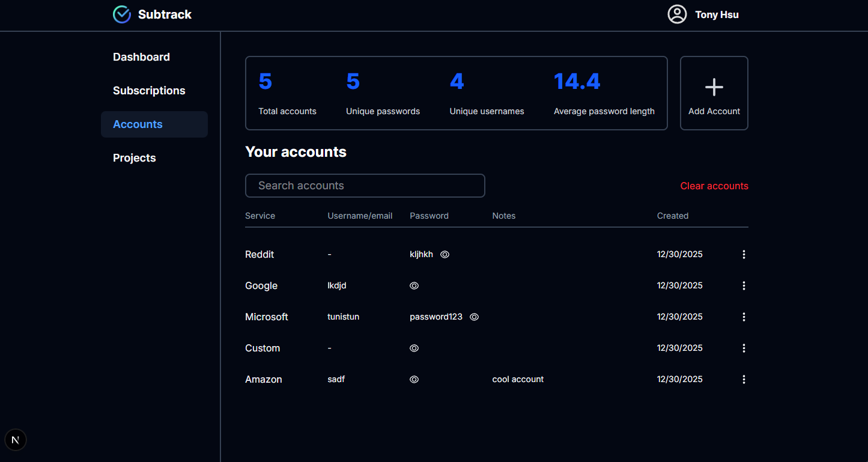Image resolution: width=868 pixels, height=462 pixels.
Task: Switch to the Projects section
Action: (x=135, y=158)
